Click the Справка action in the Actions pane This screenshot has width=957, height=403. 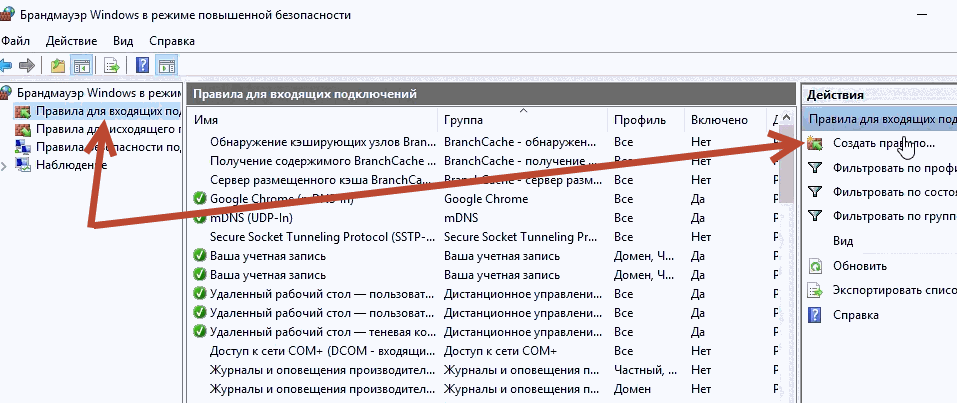856,315
